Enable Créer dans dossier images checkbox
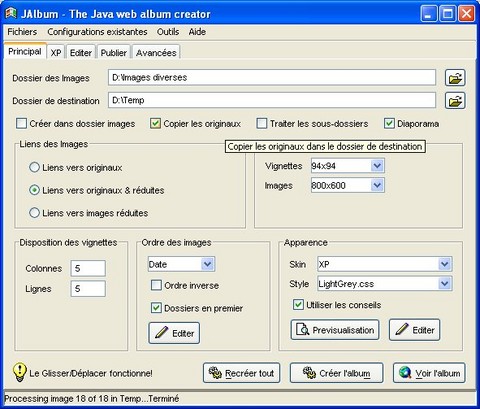This screenshot has width=480, height=409. tap(21, 124)
